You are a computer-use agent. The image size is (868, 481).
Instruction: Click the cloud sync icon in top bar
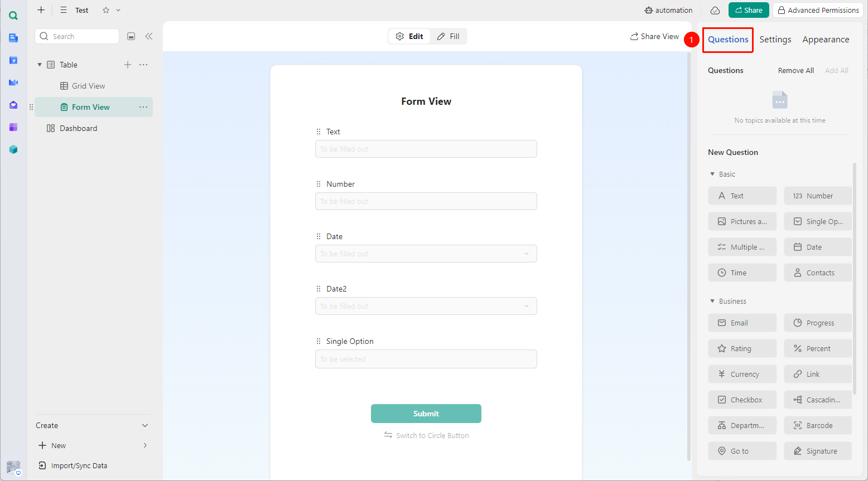715,10
